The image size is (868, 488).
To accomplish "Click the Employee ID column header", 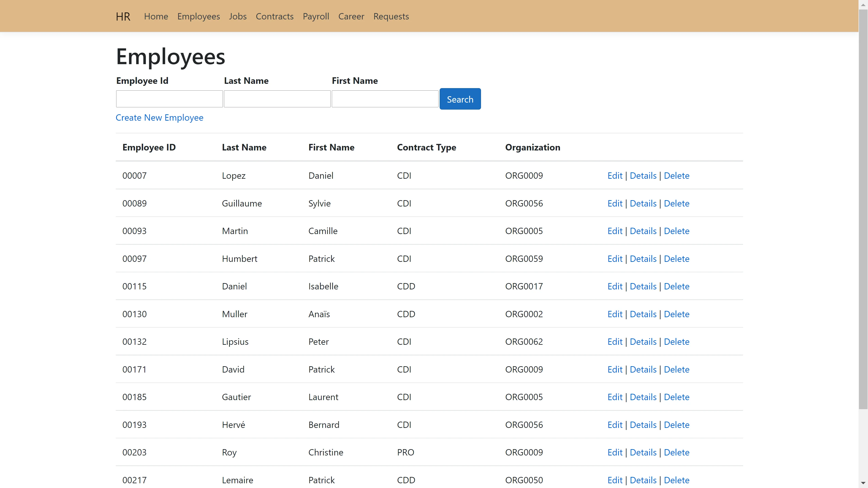I will (x=149, y=148).
